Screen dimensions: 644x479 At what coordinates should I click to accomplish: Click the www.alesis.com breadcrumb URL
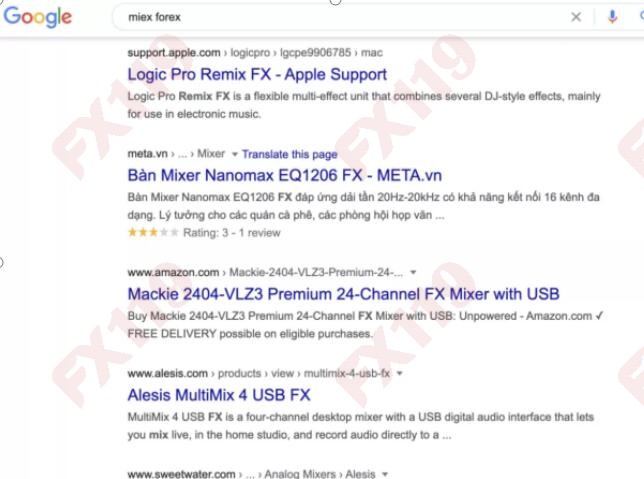coord(167,373)
